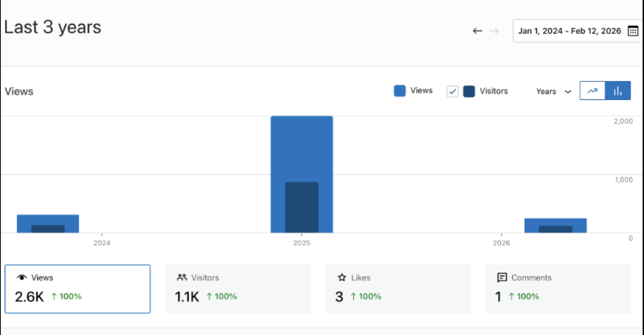Select the Comments stat card

[x=557, y=289]
